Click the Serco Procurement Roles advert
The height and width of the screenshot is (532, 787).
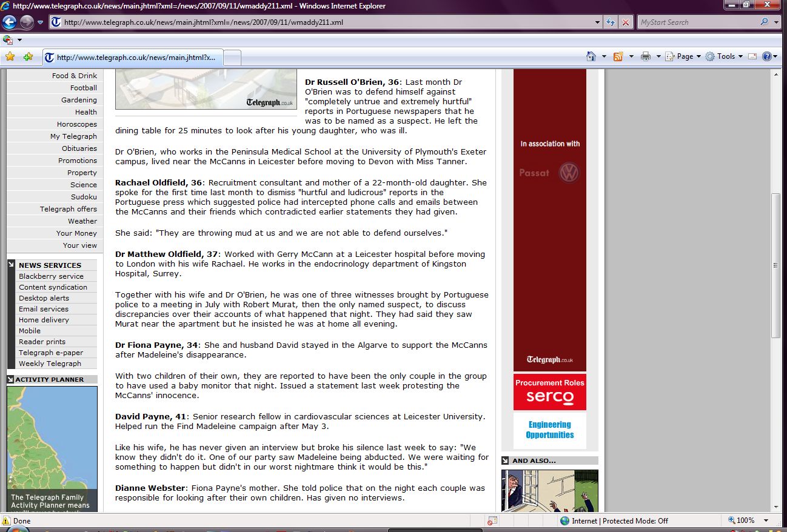[x=549, y=392]
